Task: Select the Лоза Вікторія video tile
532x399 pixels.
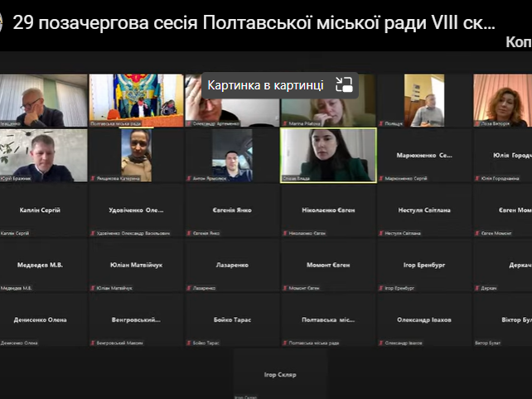Action: [x=502, y=100]
